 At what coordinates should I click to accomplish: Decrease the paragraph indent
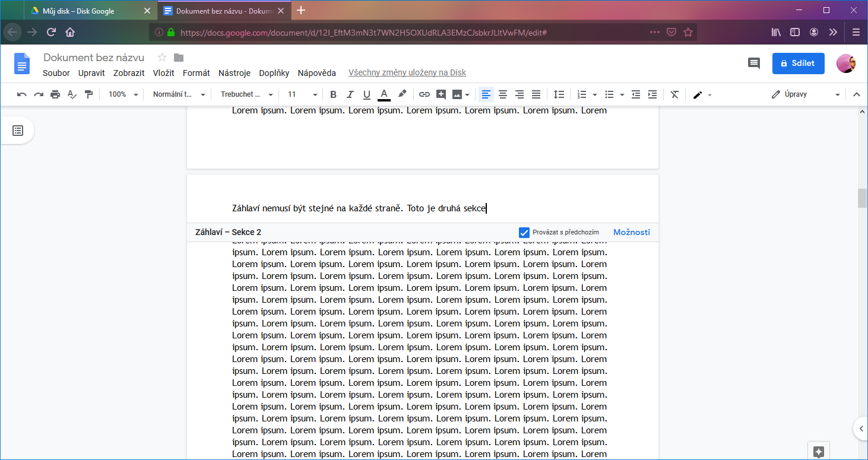(x=636, y=94)
